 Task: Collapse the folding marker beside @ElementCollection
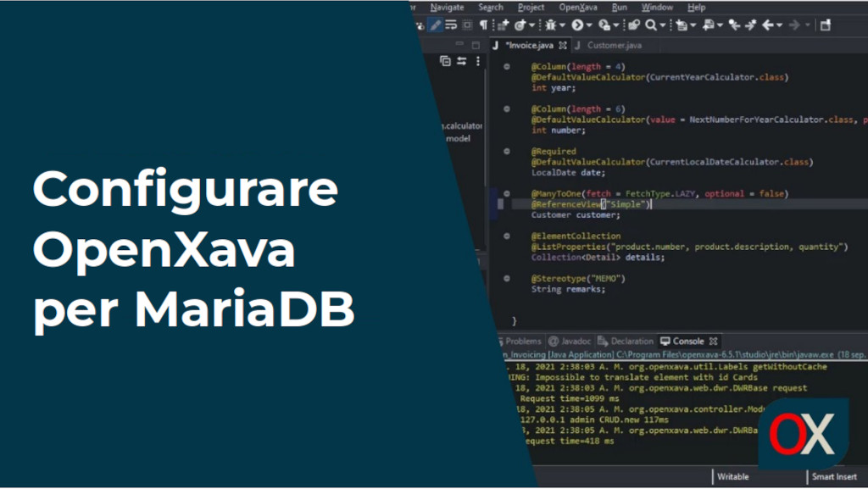pos(507,236)
